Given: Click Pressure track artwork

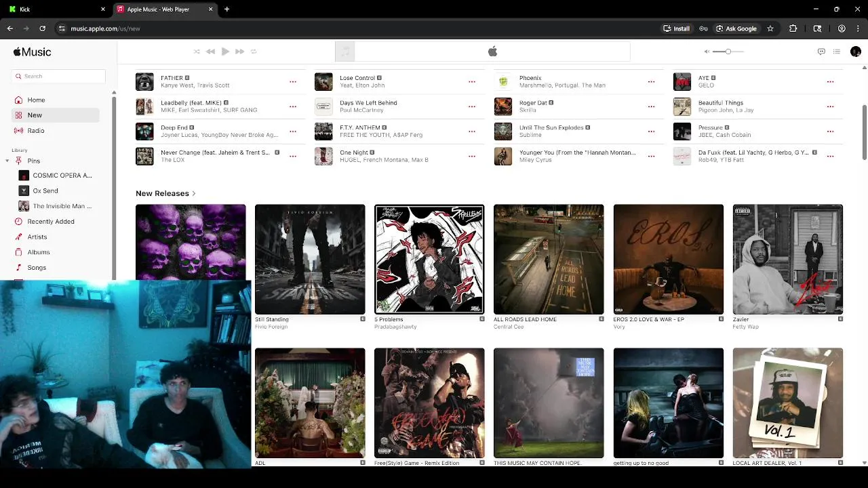Looking at the screenshot, I should [682, 131].
